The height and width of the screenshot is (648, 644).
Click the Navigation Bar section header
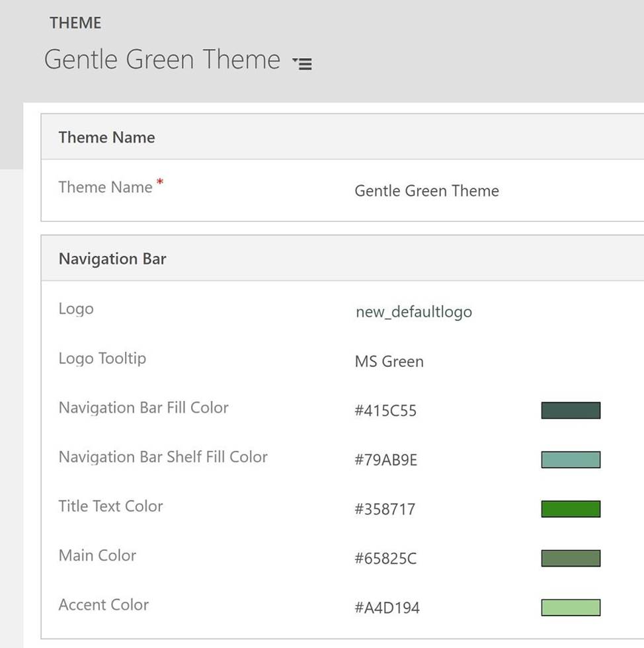[x=112, y=259]
